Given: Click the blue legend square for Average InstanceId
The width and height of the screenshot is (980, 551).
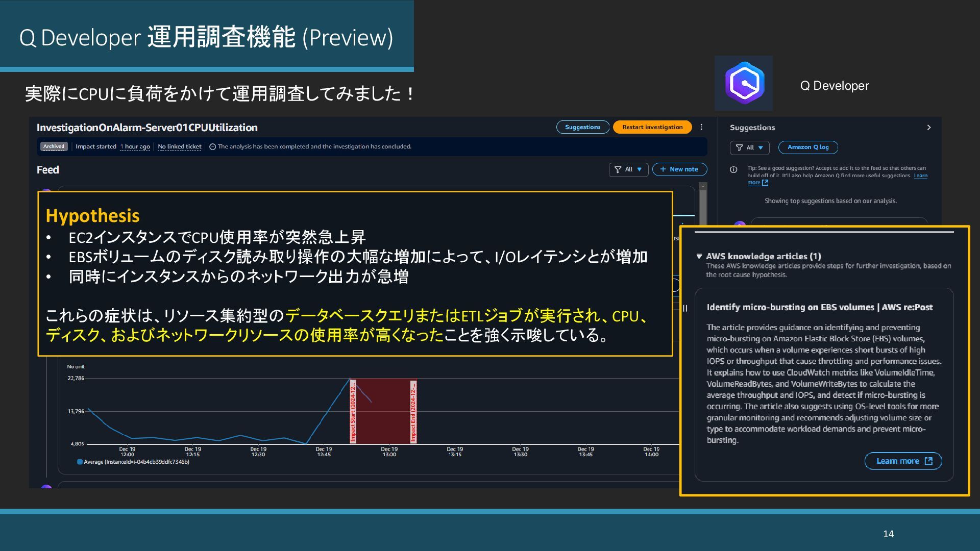Looking at the screenshot, I should pyautogui.click(x=80, y=462).
